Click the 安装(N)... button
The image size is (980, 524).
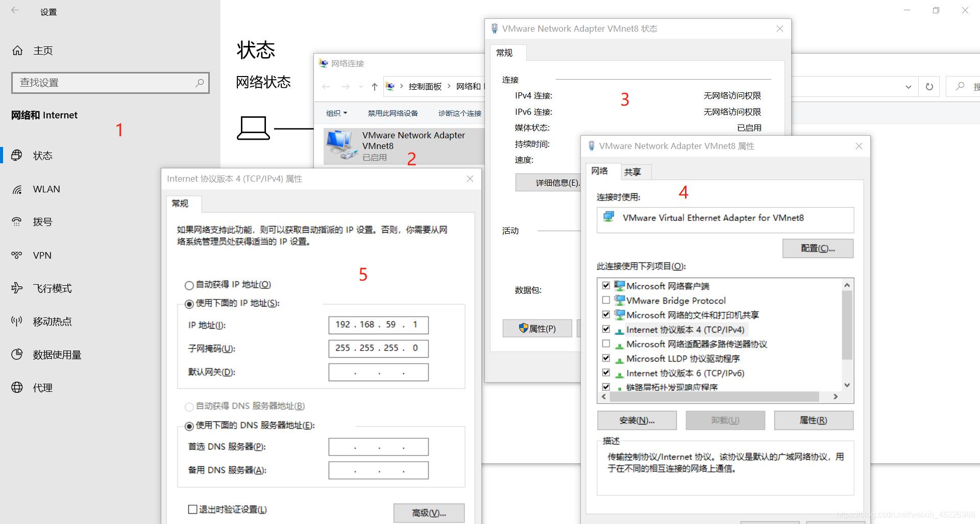point(637,420)
